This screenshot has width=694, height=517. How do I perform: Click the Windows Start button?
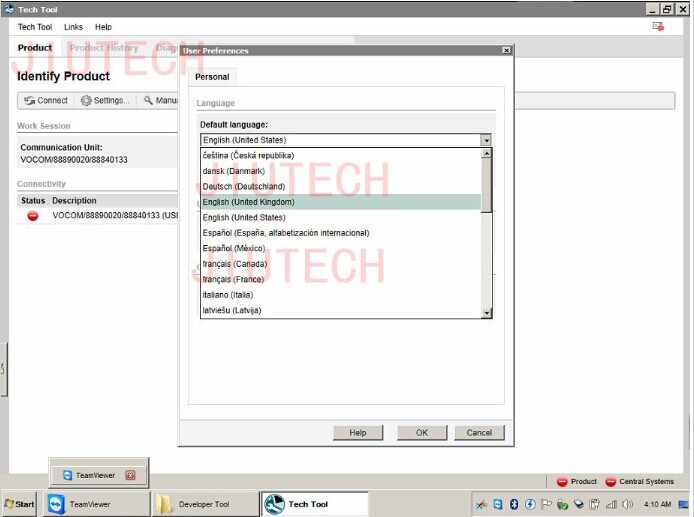click(x=19, y=504)
